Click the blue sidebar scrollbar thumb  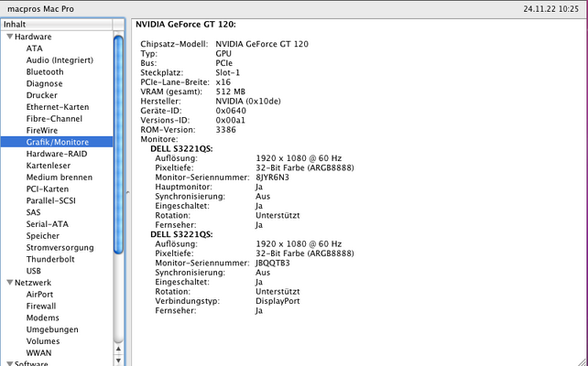click(x=118, y=145)
